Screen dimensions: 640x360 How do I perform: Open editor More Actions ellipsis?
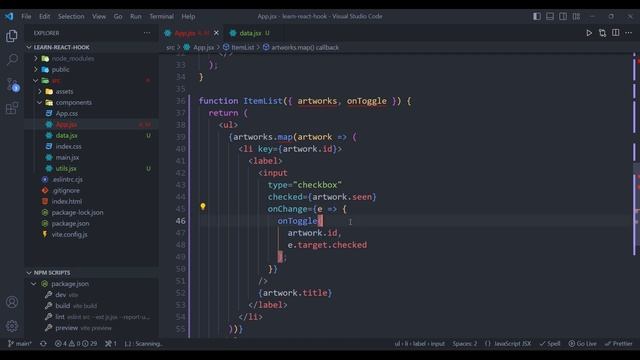pyautogui.click(x=629, y=33)
